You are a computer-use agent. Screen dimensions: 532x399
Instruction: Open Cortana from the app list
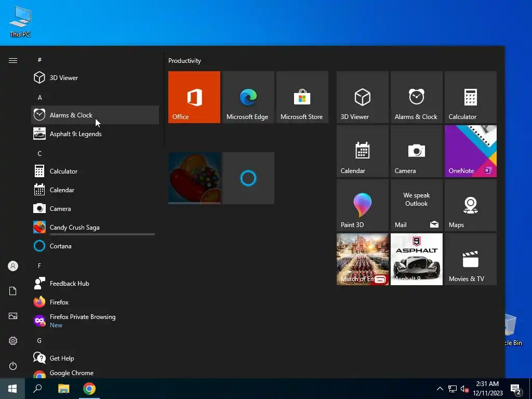tap(95, 246)
